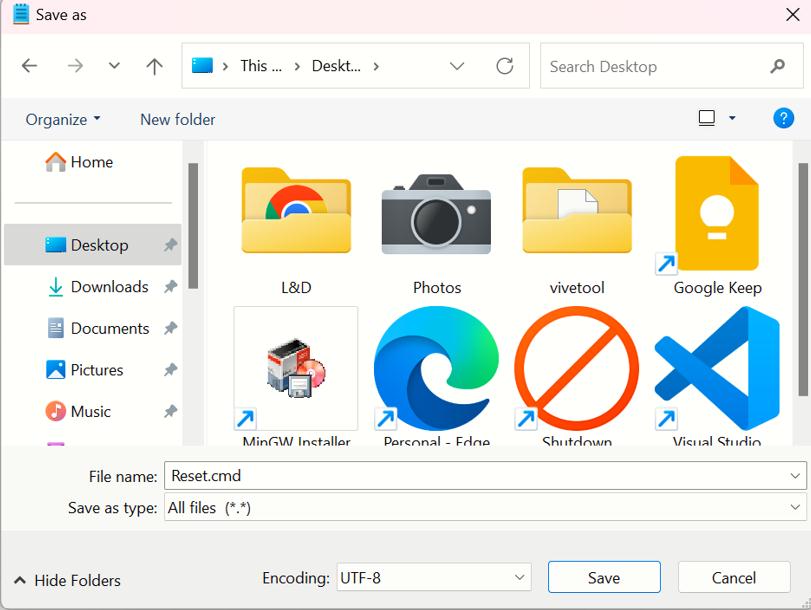Collapse the panel with Hide Folders
811x610 pixels.
[x=67, y=580]
